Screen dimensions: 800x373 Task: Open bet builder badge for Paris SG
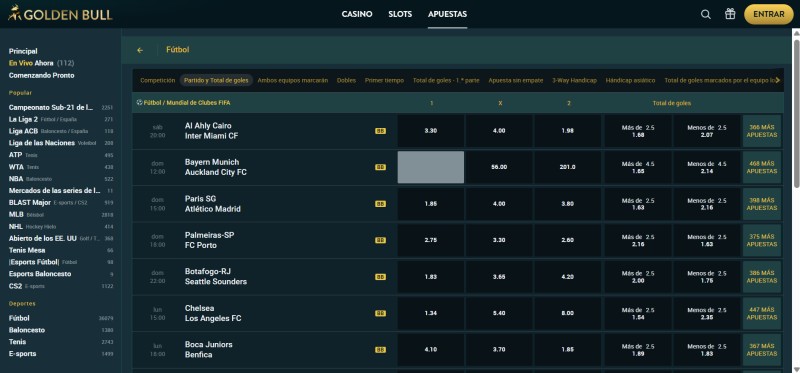[380, 204]
